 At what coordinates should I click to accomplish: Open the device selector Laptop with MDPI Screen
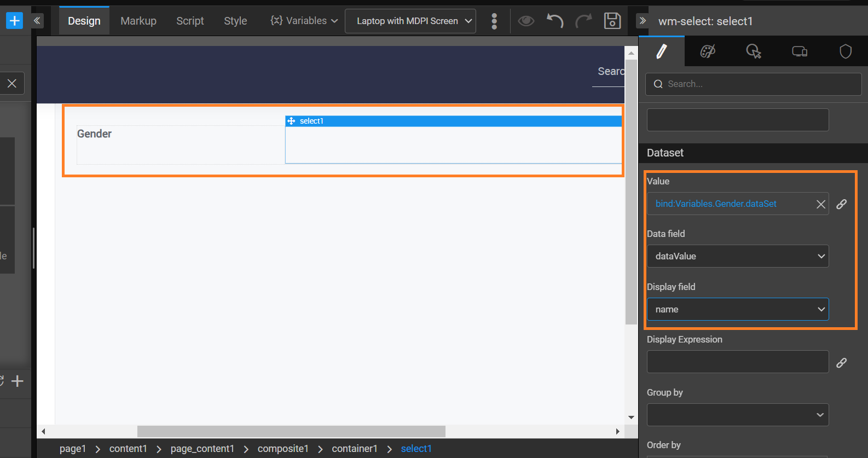click(x=410, y=21)
